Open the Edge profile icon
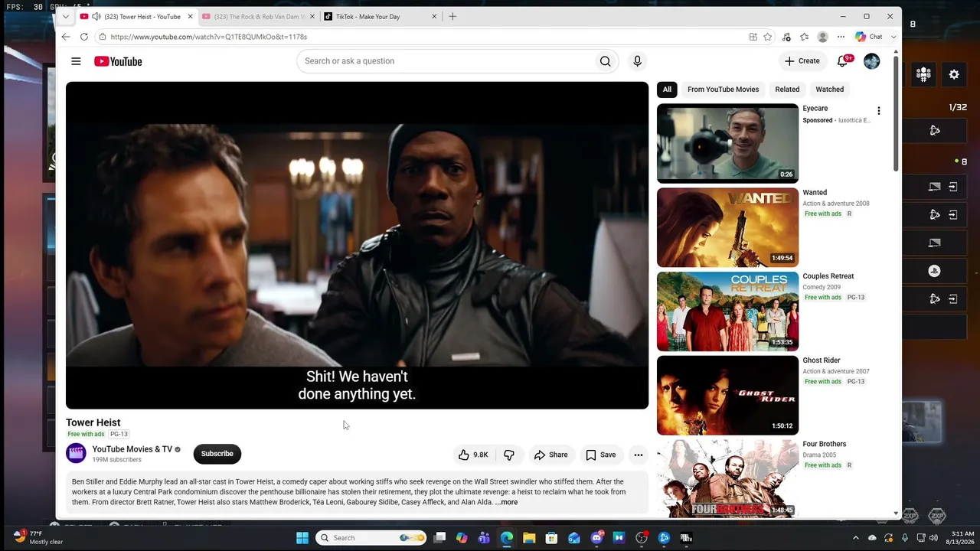 coord(822,37)
